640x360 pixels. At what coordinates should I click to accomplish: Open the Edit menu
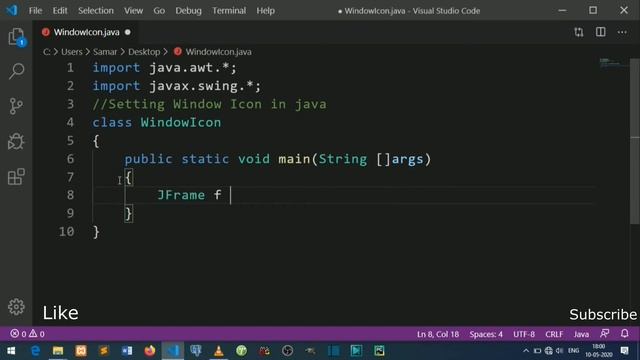pos(60,11)
